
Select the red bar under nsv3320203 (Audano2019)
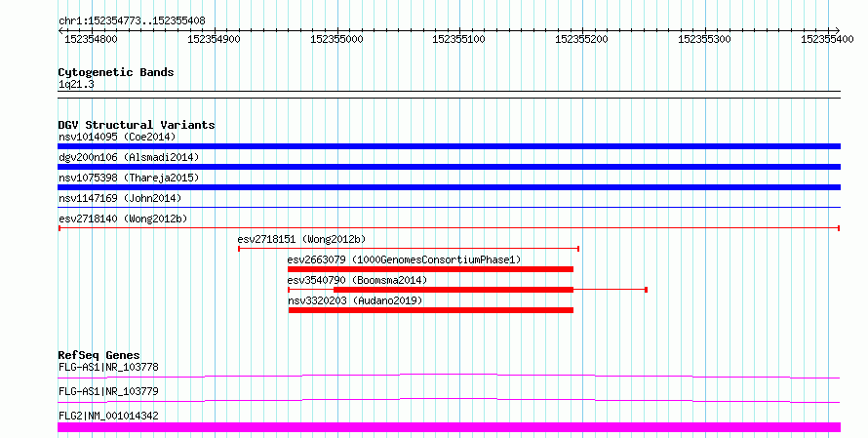pos(431,310)
